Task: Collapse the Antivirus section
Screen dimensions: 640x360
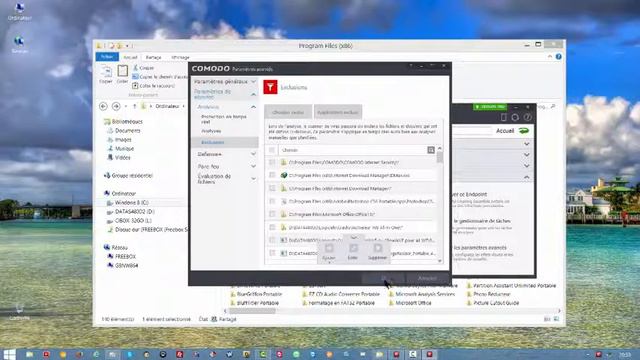Action: coord(253,107)
